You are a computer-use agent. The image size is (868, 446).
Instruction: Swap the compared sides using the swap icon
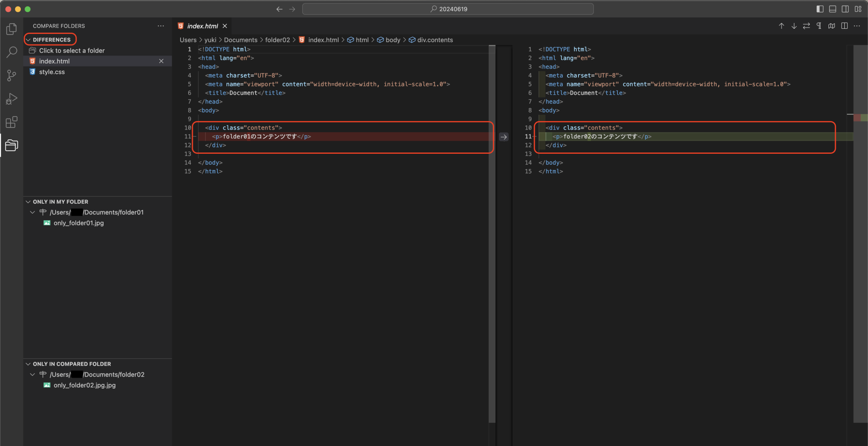[806, 26]
